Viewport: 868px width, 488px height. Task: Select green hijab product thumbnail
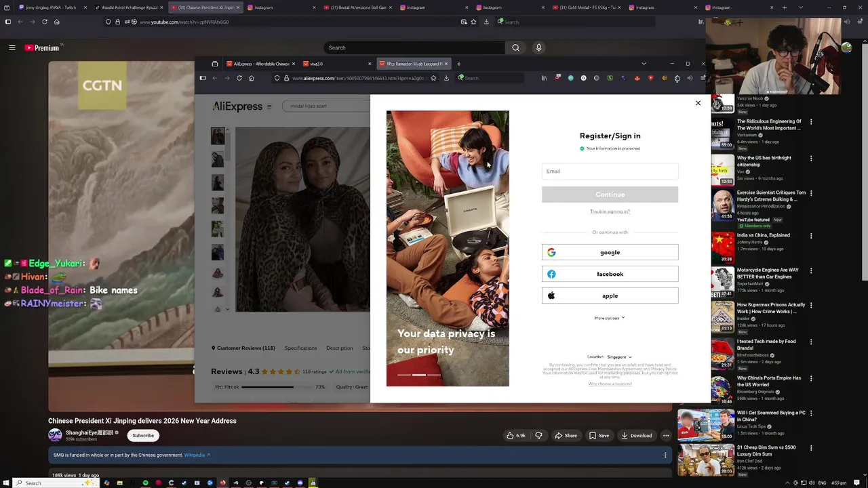(x=217, y=229)
